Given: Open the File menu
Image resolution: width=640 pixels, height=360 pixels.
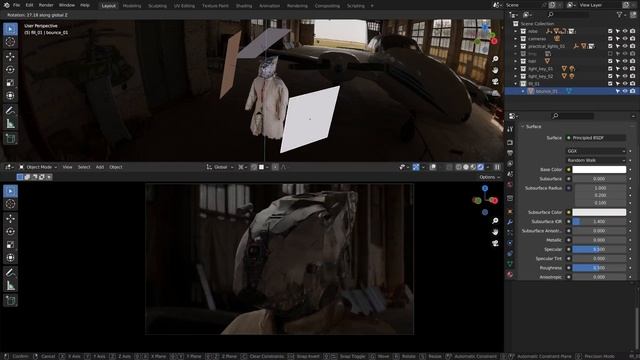Looking at the screenshot, I should (x=16, y=5).
